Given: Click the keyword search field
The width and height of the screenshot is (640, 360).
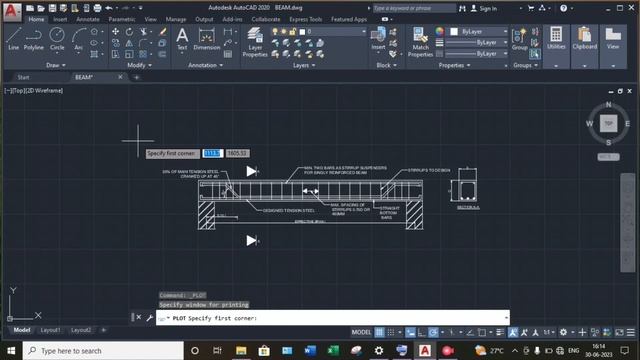Looking at the screenshot, I should pyautogui.click(x=414, y=8).
